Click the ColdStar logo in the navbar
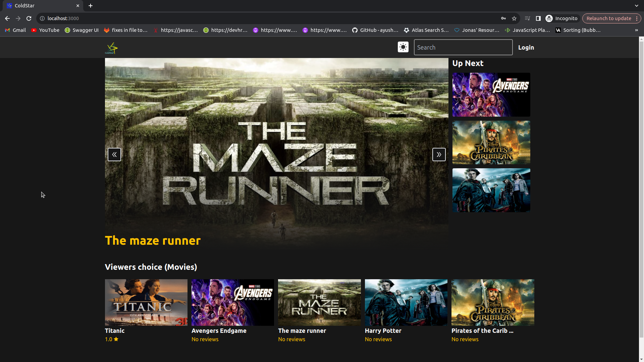This screenshot has width=644, height=362. tap(111, 48)
